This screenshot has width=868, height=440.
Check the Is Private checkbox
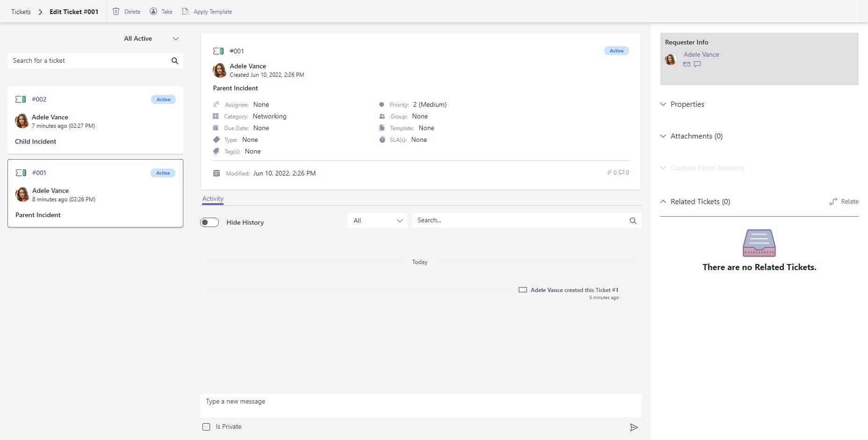click(206, 427)
